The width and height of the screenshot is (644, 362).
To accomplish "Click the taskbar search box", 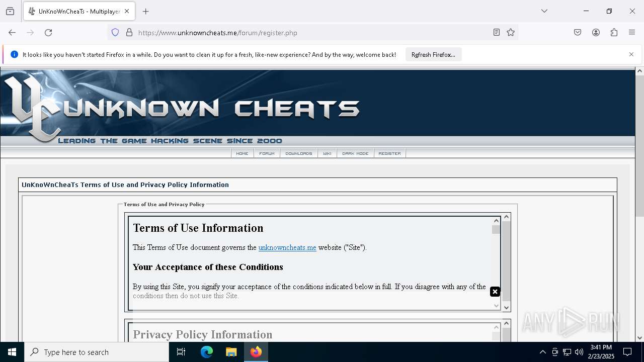I will click(97, 352).
